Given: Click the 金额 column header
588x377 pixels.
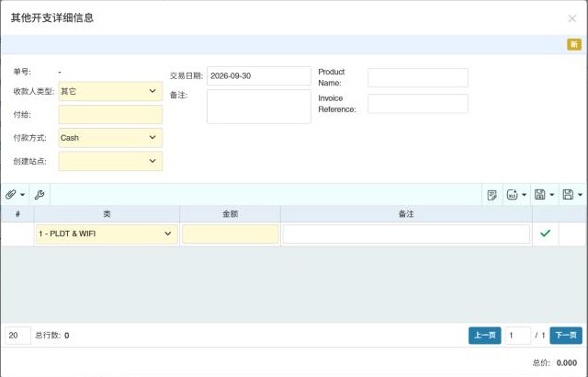Looking at the screenshot, I should [x=231, y=214].
